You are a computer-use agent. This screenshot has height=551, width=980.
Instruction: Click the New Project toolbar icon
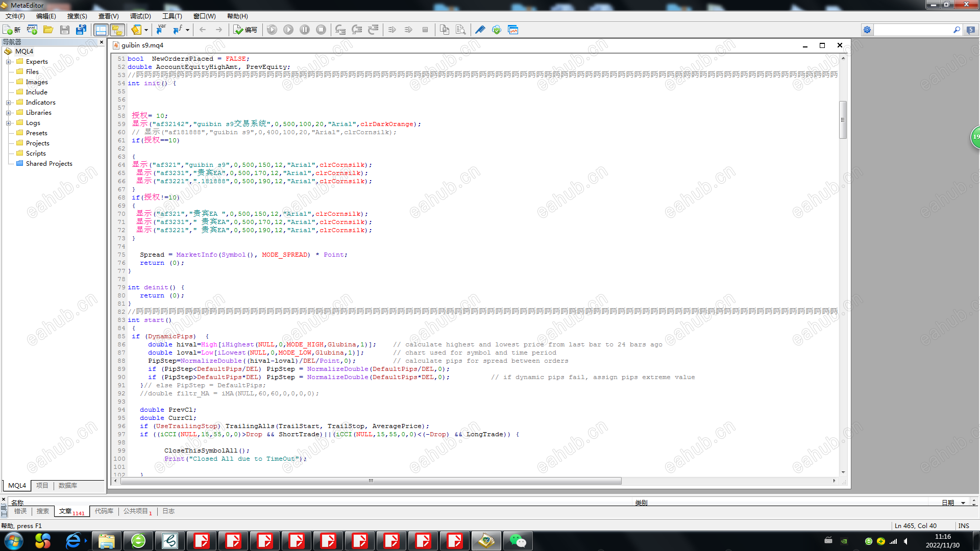[32, 30]
